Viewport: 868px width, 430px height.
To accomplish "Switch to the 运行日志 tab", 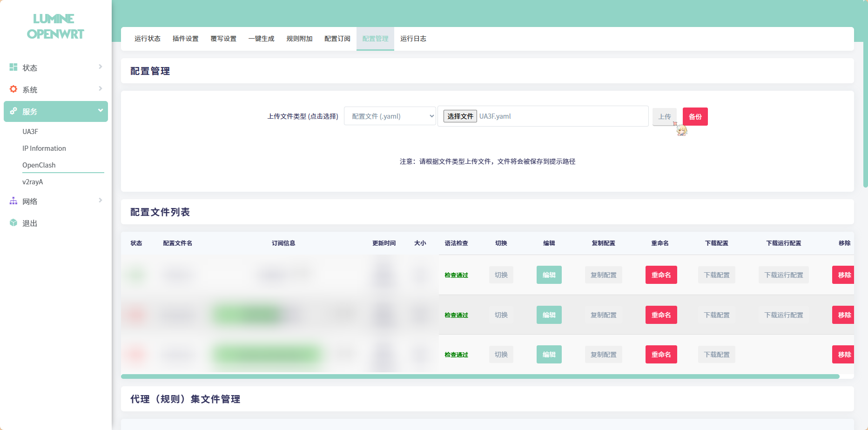I will 413,39.
